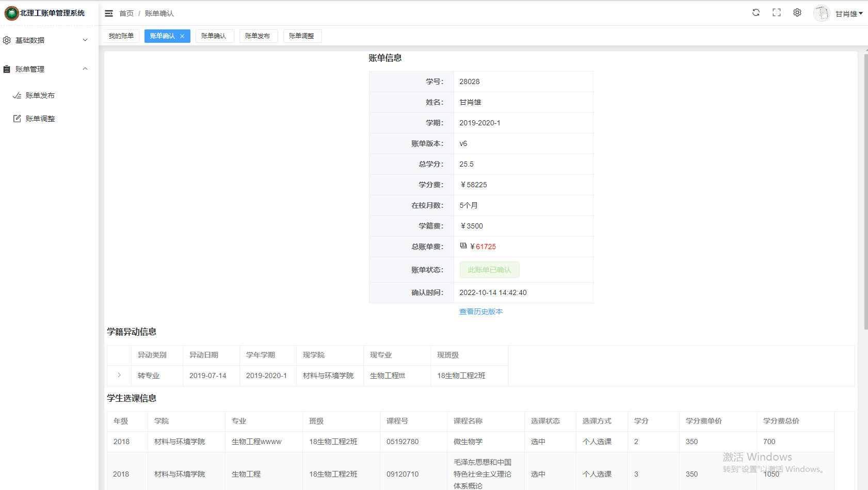
Task: Switch to 账单调整 tab
Action: [x=301, y=36]
